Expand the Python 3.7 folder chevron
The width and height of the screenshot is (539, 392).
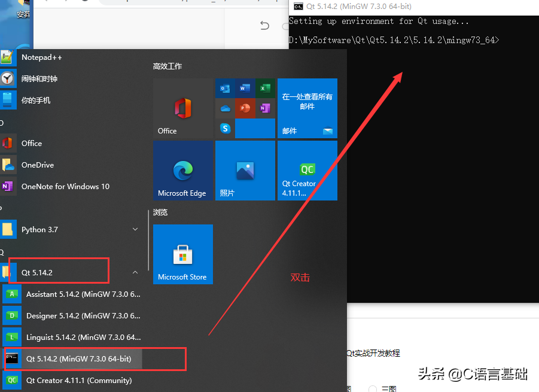[x=135, y=229]
